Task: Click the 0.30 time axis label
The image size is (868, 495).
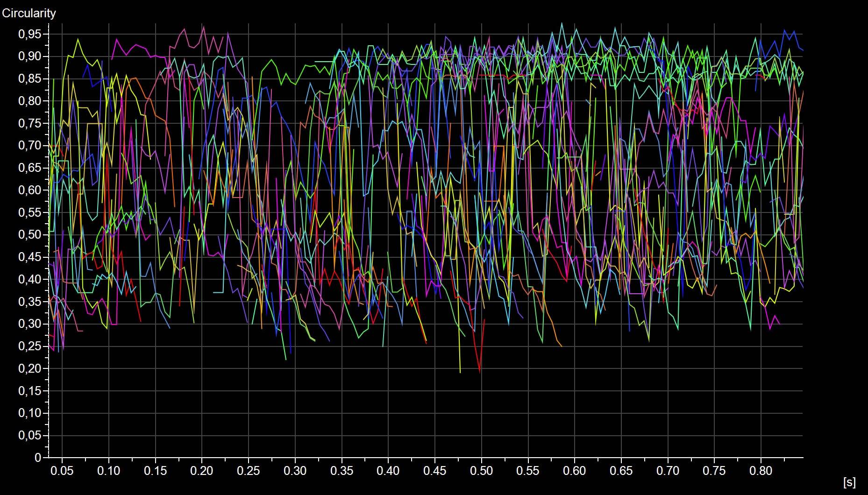Action: tap(295, 471)
